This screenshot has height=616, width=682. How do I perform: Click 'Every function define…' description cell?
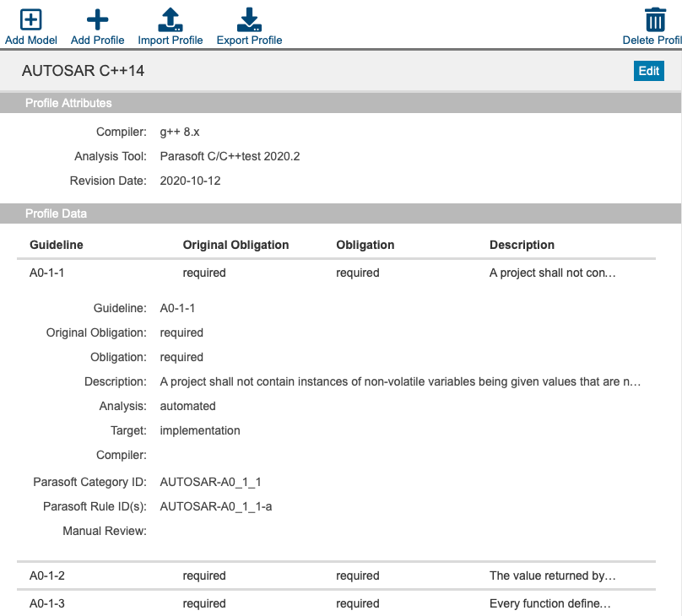point(549,603)
